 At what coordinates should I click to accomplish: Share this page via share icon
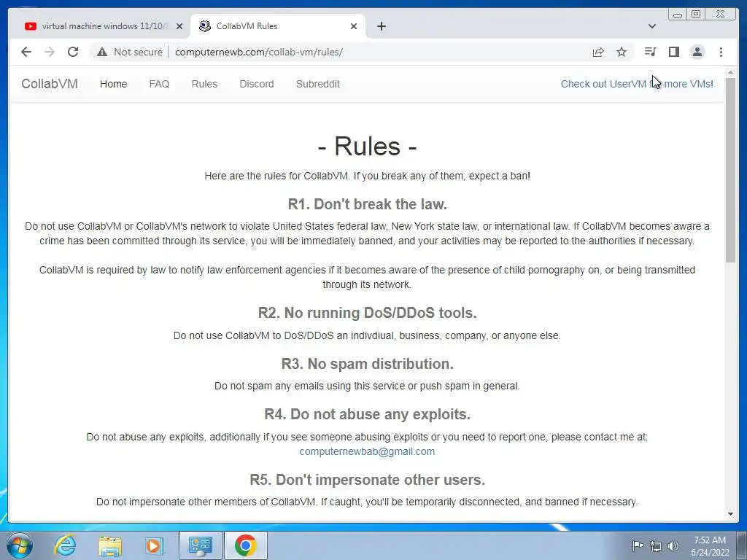coord(598,52)
